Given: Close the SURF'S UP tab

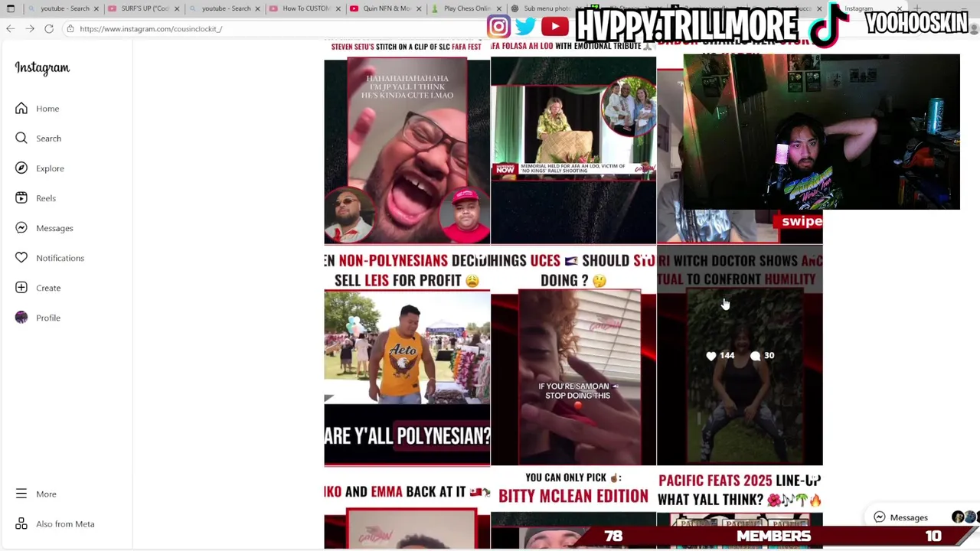Looking at the screenshot, I should tap(177, 8).
